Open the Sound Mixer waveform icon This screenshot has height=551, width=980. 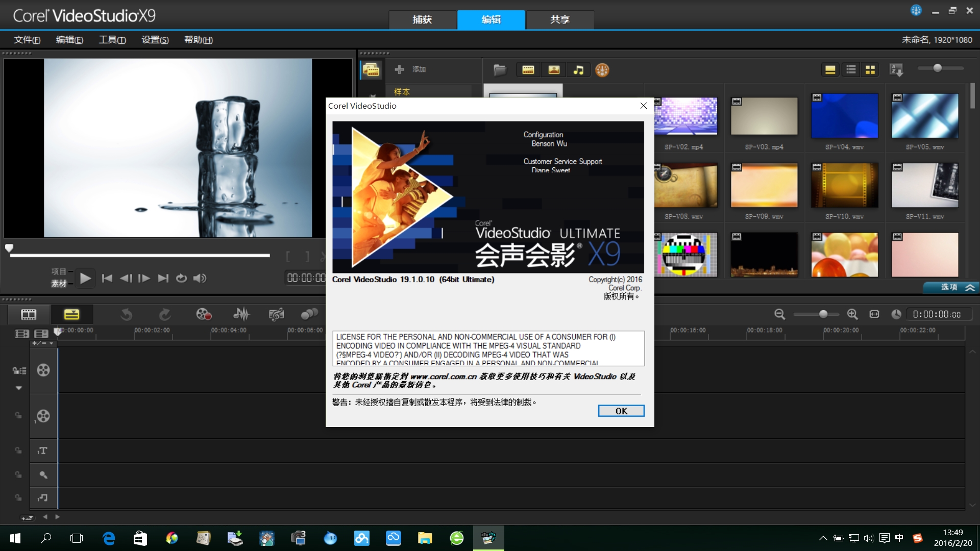click(x=241, y=314)
